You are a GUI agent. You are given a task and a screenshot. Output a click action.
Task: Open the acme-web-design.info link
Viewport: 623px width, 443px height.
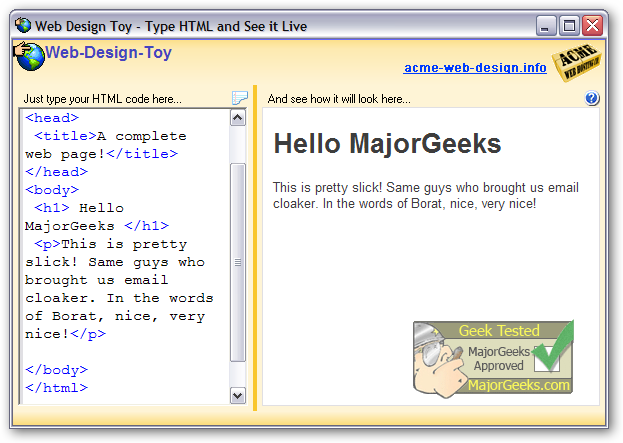[x=475, y=68]
